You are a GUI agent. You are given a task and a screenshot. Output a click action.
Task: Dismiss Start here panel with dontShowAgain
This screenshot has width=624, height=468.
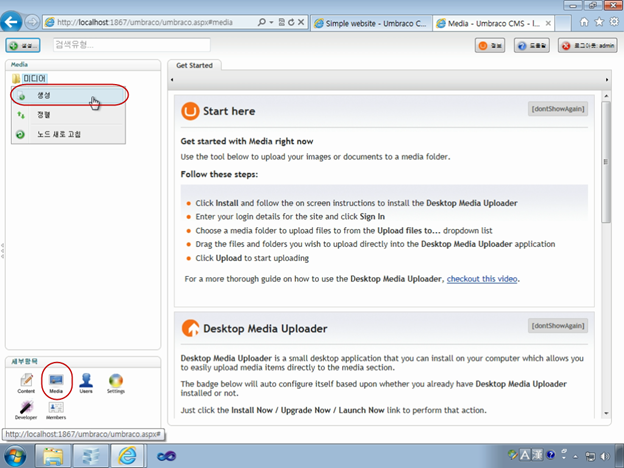pos(558,109)
